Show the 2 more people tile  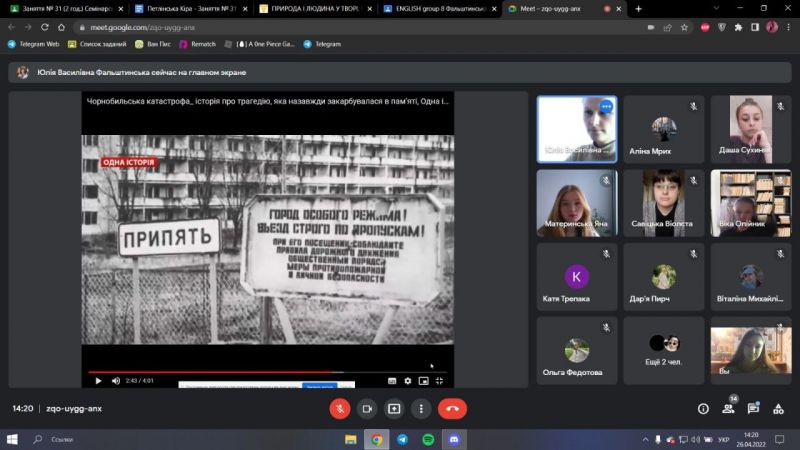pyautogui.click(x=664, y=351)
